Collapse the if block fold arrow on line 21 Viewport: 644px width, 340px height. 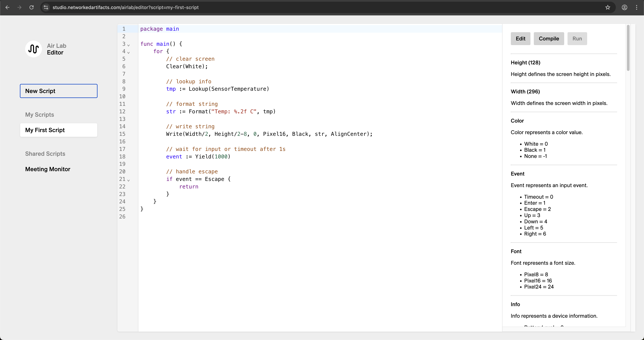tap(128, 180)
